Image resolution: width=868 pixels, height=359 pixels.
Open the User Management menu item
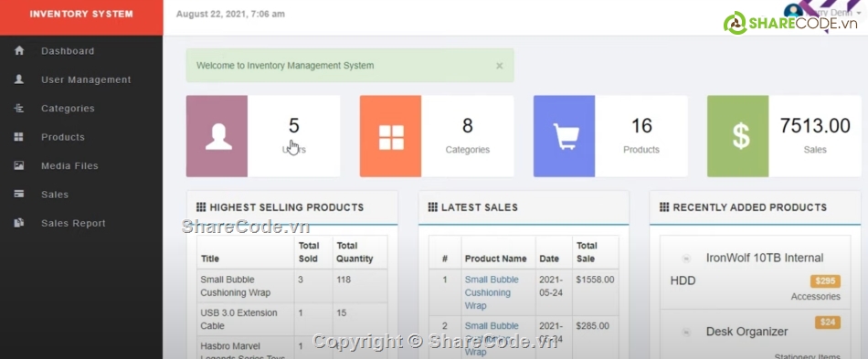86,79
